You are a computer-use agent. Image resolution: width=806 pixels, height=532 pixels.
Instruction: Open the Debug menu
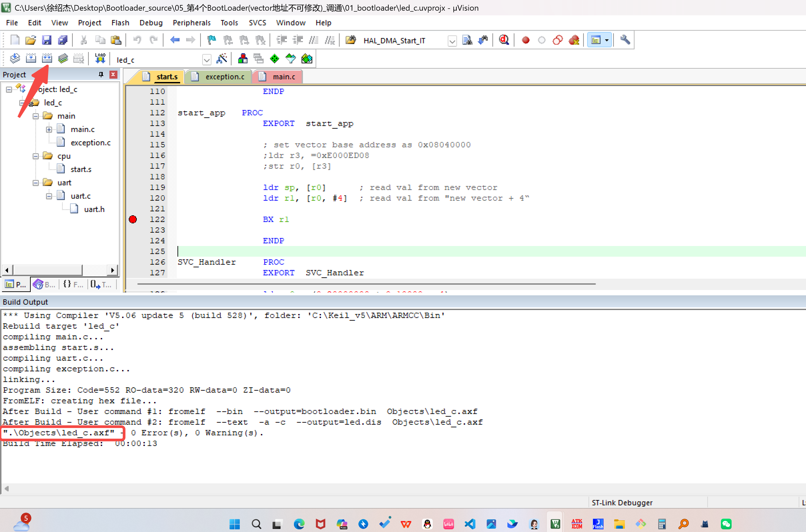pyautogui.click(x=151, y=23)
